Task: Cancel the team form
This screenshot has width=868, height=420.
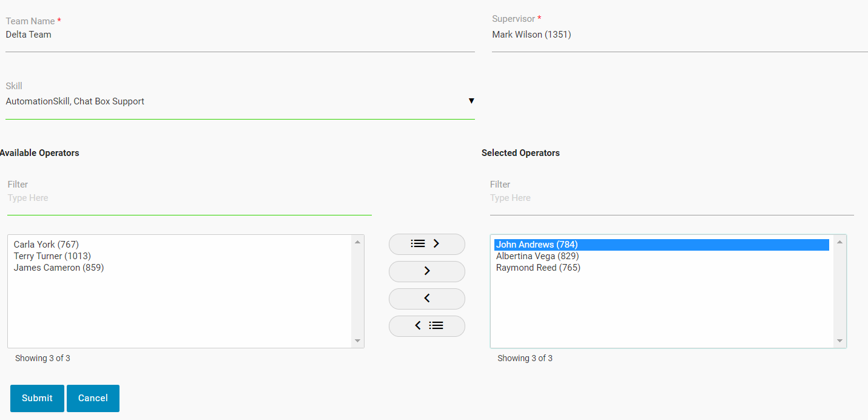Action: [93, 398]
